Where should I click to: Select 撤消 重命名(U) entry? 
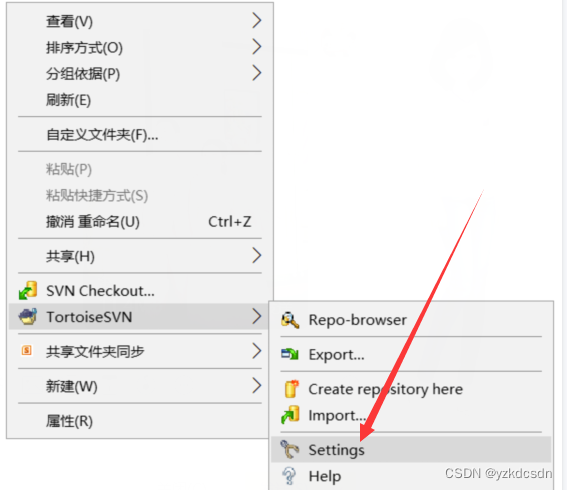pyautogui.click(x=140, y=221)
